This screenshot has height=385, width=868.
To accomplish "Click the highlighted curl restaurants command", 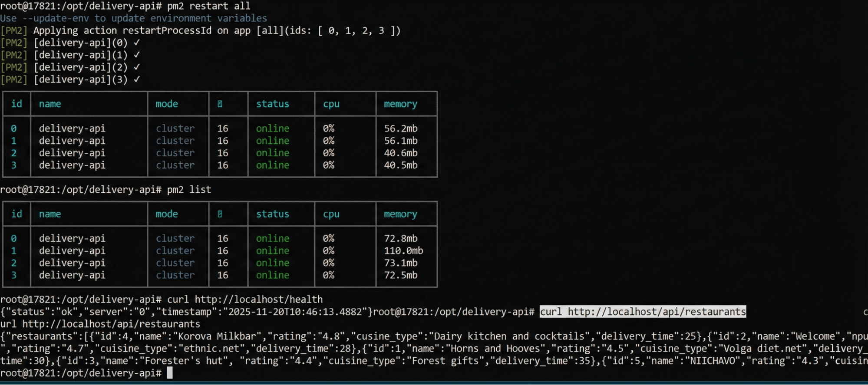I will click(643, 312).
